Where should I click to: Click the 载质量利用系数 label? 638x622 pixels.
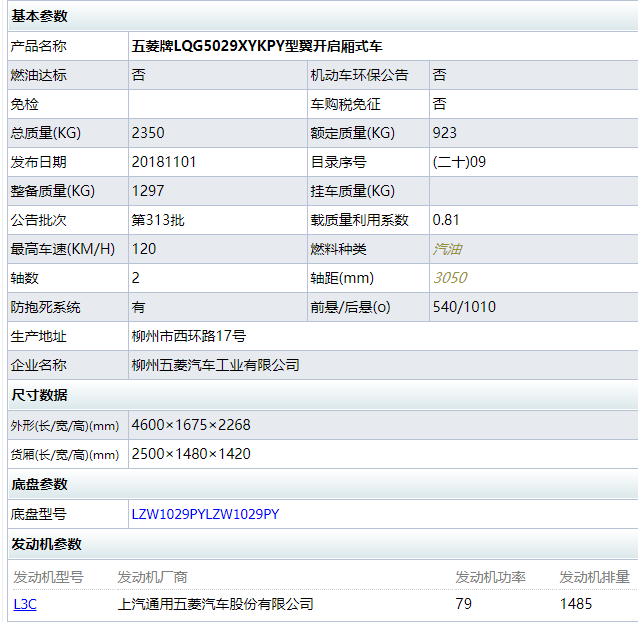pyautogui.click(x=359, y=220)
